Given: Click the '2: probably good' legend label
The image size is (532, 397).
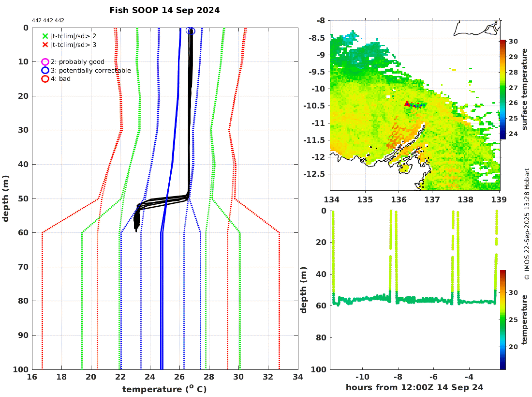Looking at the screenshot, I should (x=78, y=62).
